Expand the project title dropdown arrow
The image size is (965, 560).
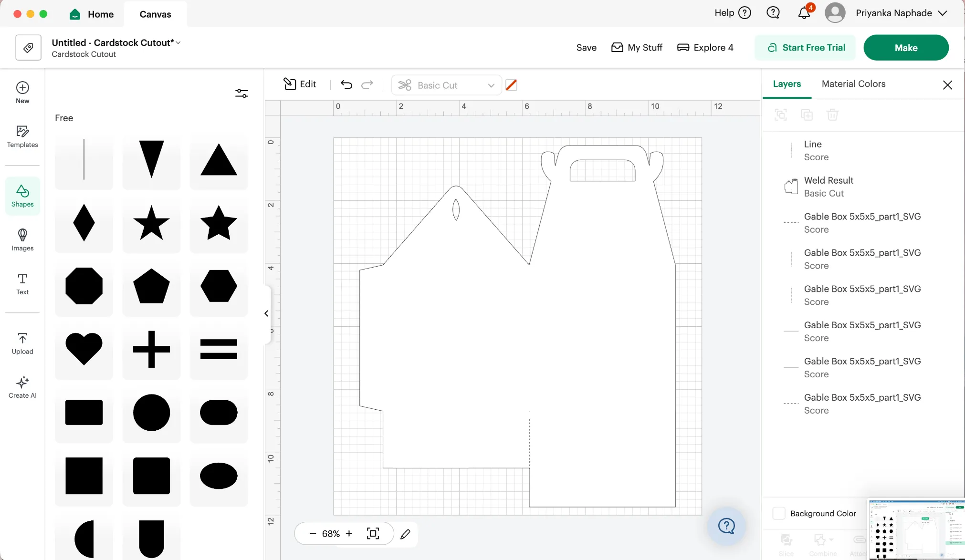pyautogui.click(x=178, y=43)
